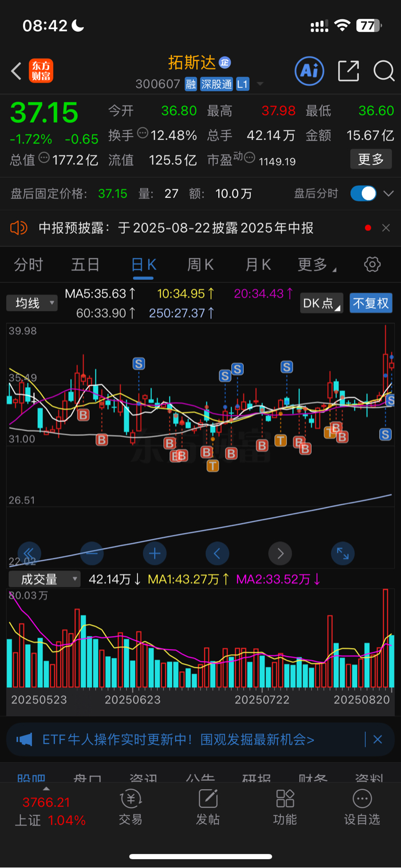The image size is (401, 868).
Task: Open 交易 trade icon
Action: (x=131, y=807)
